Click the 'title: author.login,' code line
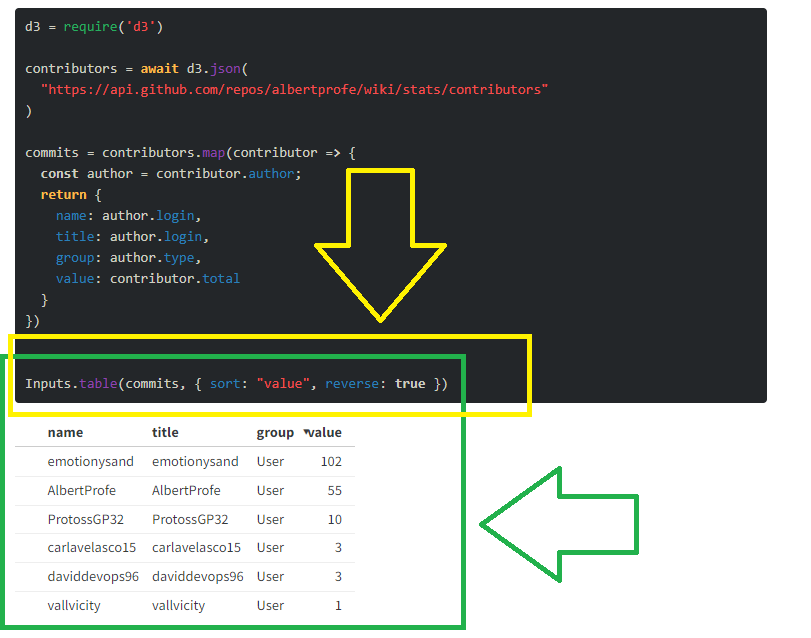The height and width of the screenshot is (638, 811). (132, 237)
